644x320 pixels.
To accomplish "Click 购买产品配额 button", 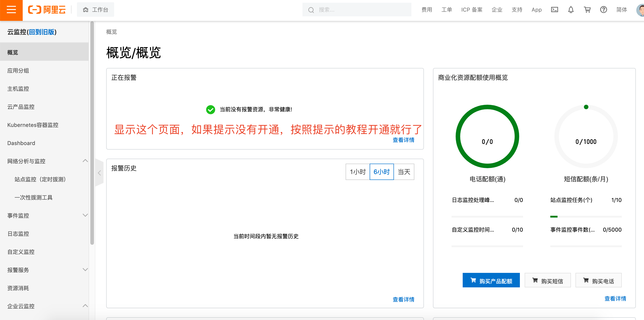I will pos(491,280).
